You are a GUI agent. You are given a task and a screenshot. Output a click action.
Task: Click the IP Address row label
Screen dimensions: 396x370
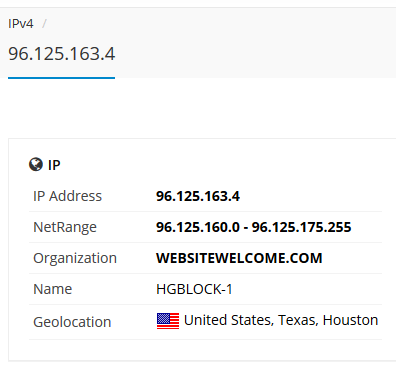pos(67,196)
